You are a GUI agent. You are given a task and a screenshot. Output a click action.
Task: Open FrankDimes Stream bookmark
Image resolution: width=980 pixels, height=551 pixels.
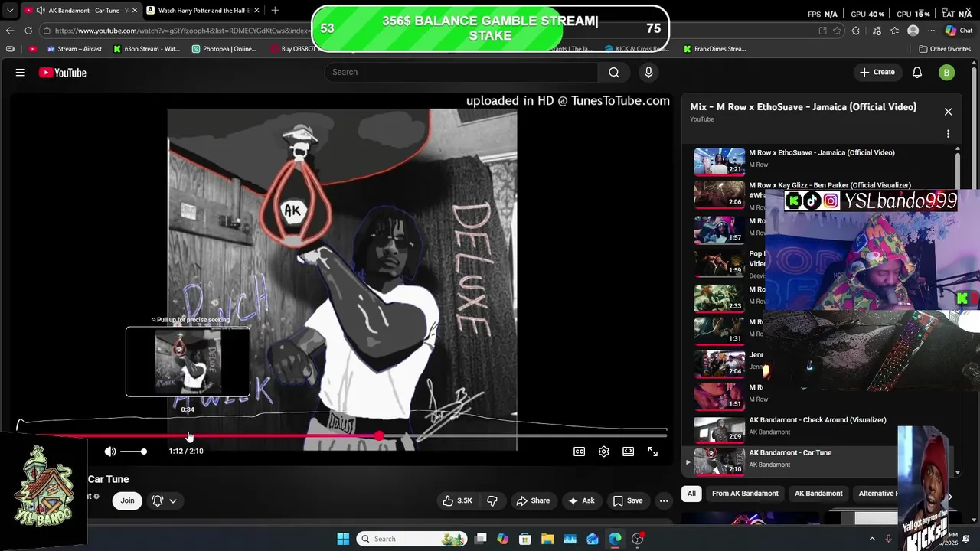(x=714, y=49)
